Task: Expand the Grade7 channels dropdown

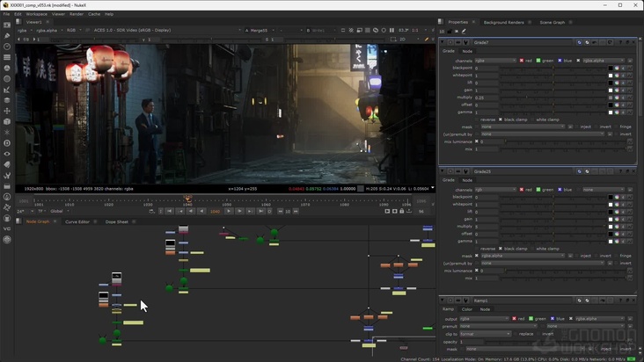Action: (494, 61)
